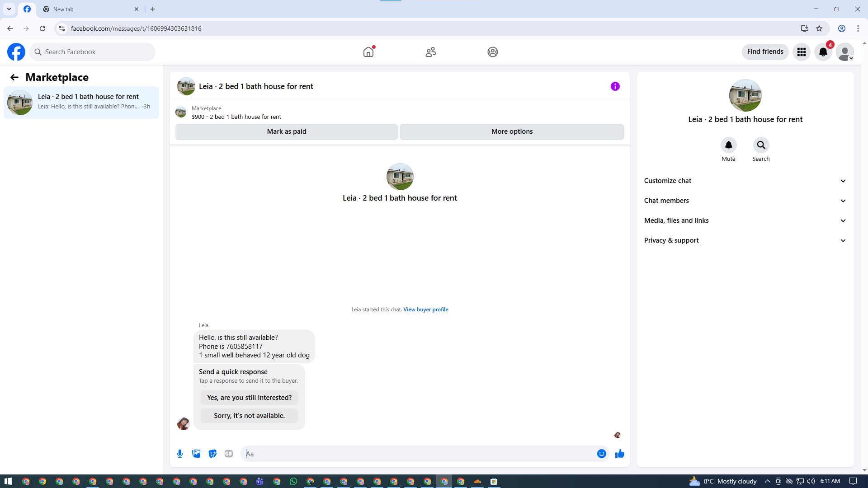Viewport: 868px width, 488px height.
Task: Go to the Facebook Home tab
Action: (x=368, y=52)
